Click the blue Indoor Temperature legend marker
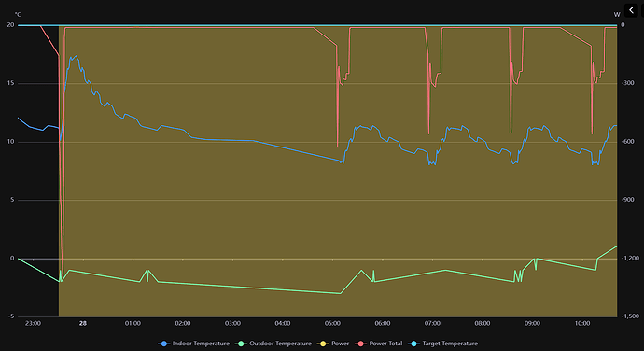Screen dimensions: 644x351 point(164,344)
